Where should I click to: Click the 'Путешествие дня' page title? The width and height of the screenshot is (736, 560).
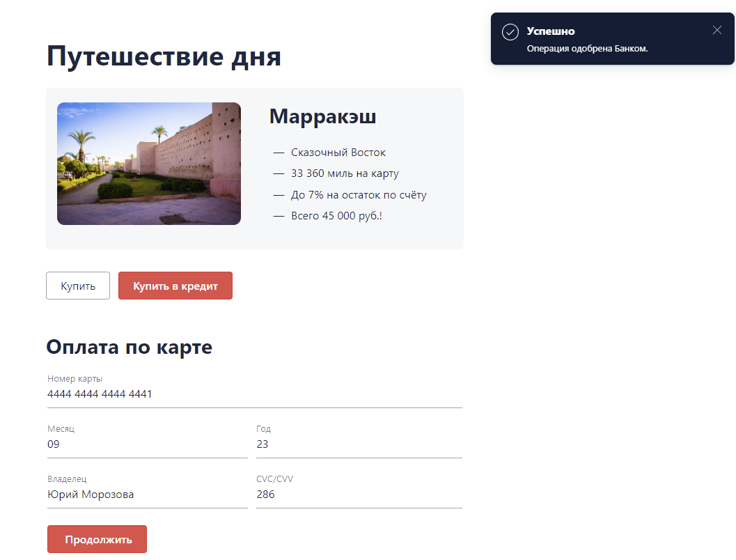(163, 56)
